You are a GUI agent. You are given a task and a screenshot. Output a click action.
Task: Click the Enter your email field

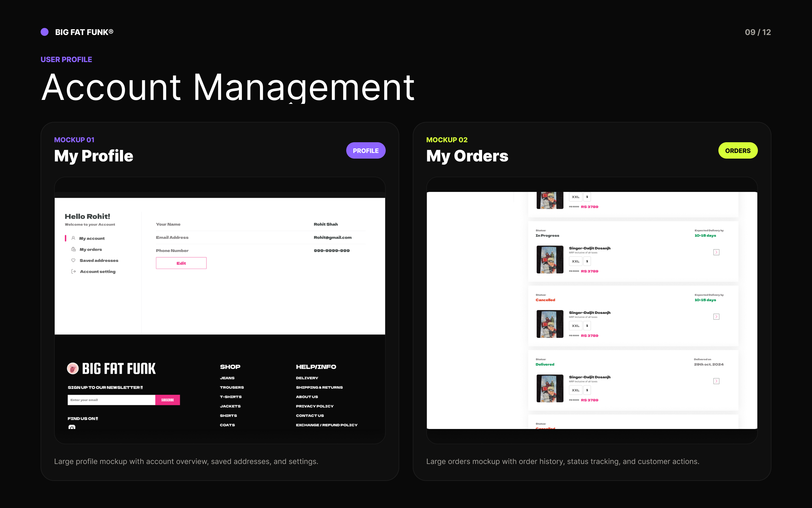(x=111, y=400)
